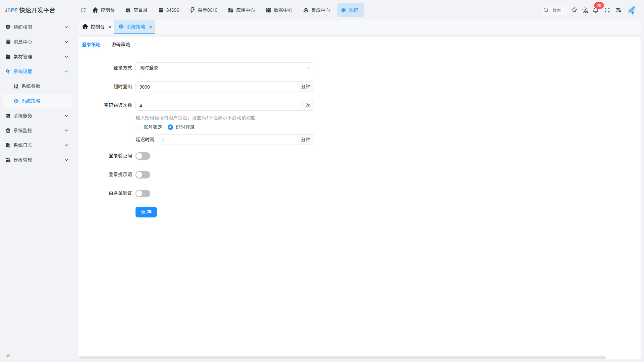Expand the 组织权限 sidebar menu
The image size is (644, 362).
[x=37, y=27]
